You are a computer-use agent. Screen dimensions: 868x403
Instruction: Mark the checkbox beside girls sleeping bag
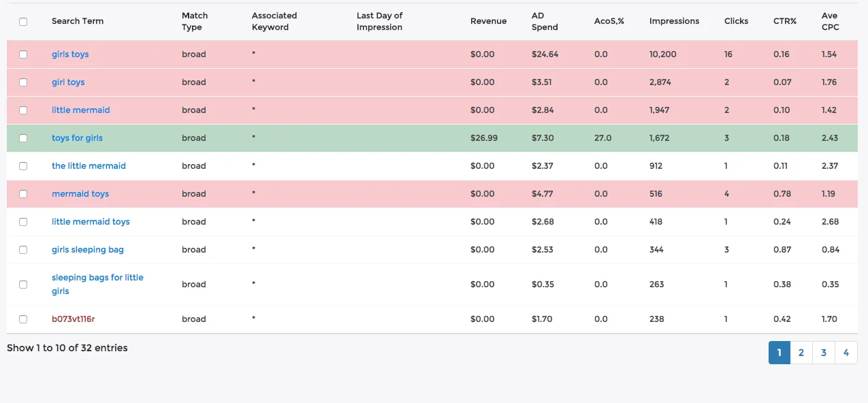[x=23, y=250]
